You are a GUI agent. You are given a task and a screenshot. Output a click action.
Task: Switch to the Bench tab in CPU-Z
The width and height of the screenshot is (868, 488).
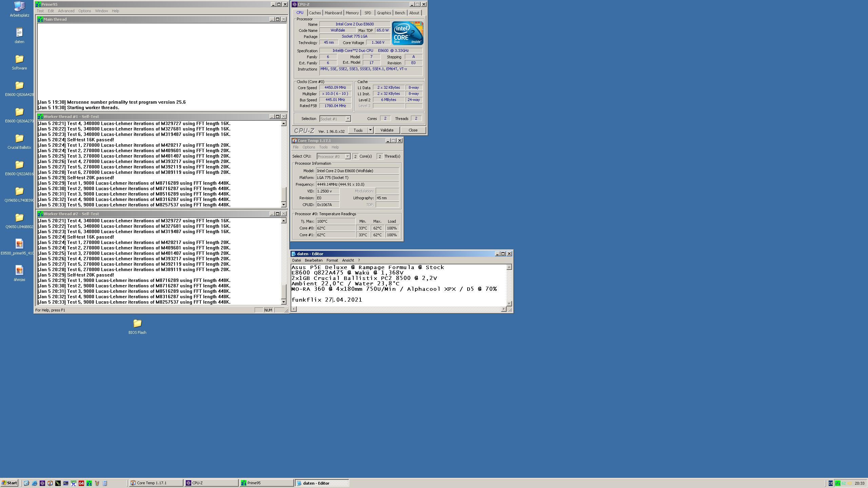(x=400, y=13)
